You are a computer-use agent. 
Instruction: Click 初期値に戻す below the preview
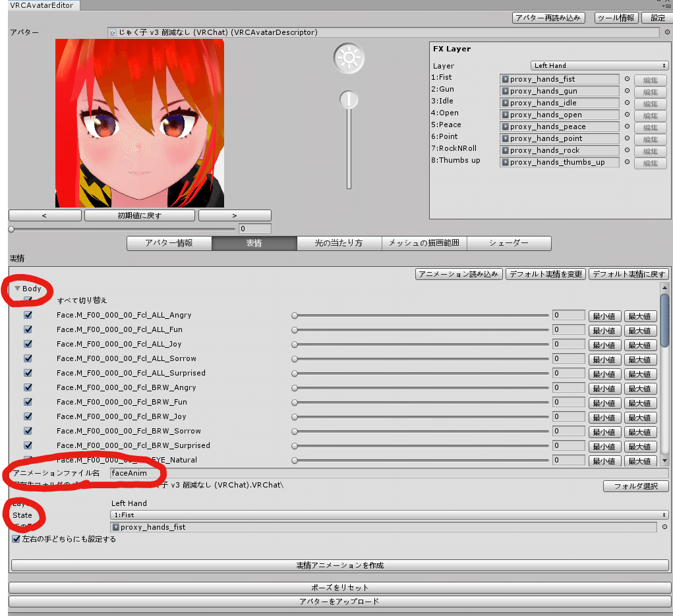tap(140, 215)
